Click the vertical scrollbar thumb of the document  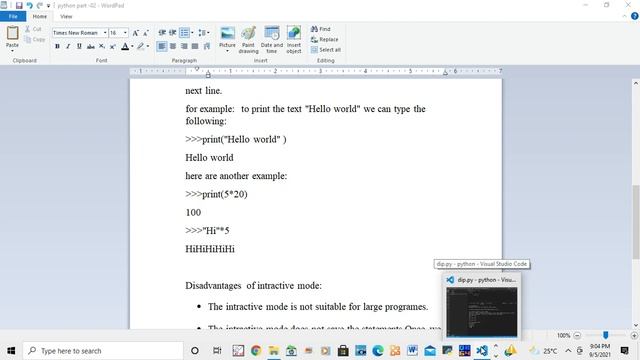click(636, 221)
